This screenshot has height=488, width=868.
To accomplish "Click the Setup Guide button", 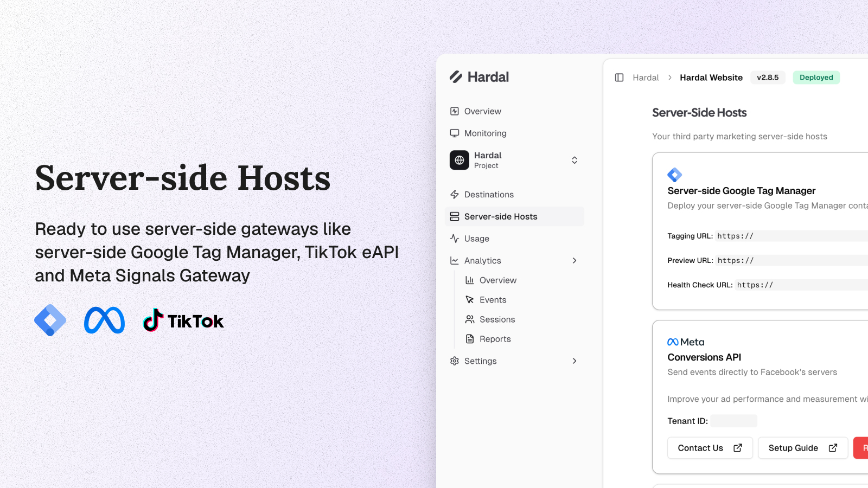I will (x=803, y=448).
